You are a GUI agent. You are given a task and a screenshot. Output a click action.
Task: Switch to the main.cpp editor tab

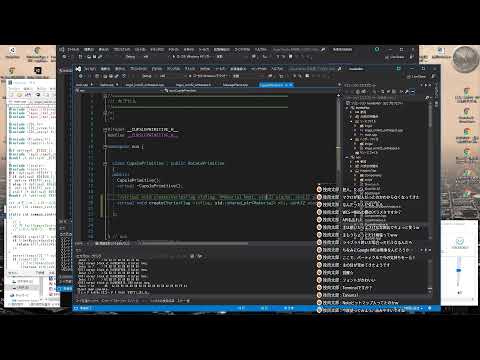tap(82, 85)
